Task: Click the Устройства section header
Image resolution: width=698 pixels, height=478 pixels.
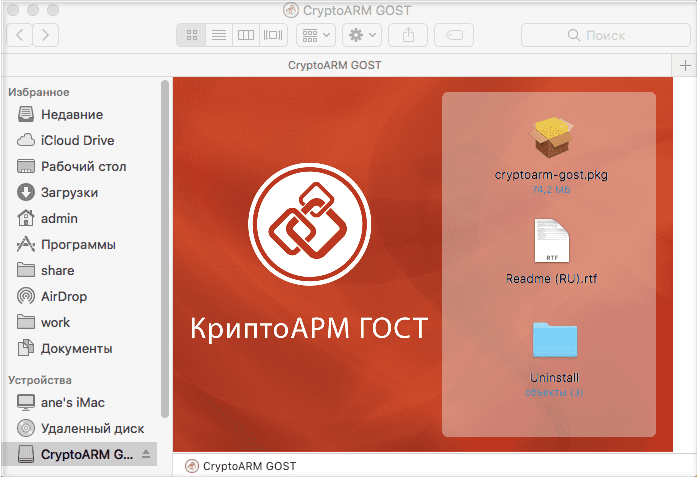Action: pos(40,380)
